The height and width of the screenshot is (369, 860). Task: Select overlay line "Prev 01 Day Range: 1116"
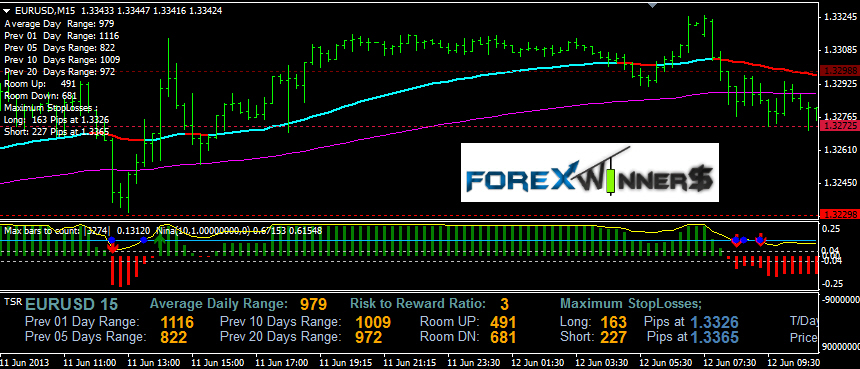click(x=61, y=36)
